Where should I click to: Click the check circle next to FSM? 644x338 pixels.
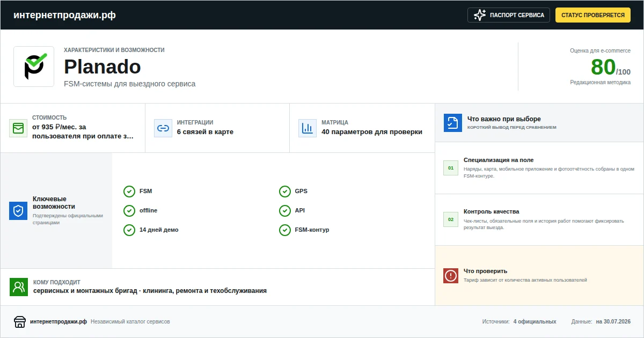[129, 192]
